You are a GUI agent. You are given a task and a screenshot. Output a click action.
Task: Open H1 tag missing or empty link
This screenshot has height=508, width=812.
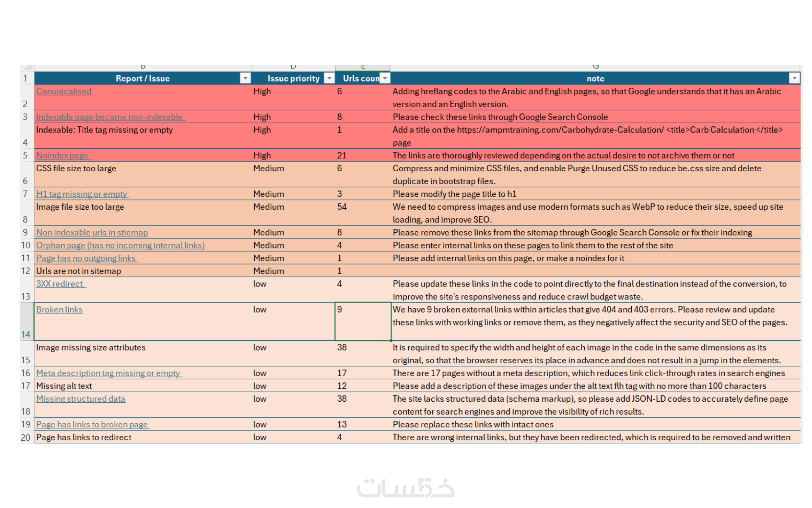[x=82, y=194]
